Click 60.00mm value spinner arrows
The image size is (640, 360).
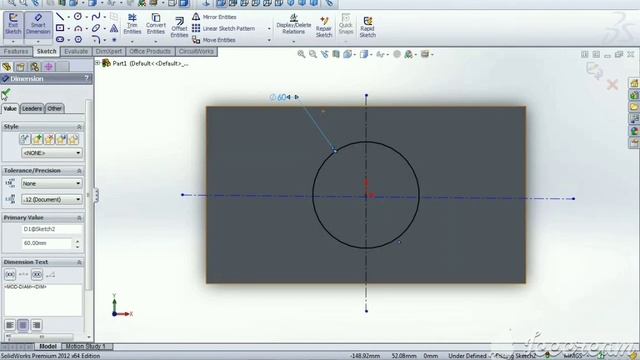coord(78,244)
